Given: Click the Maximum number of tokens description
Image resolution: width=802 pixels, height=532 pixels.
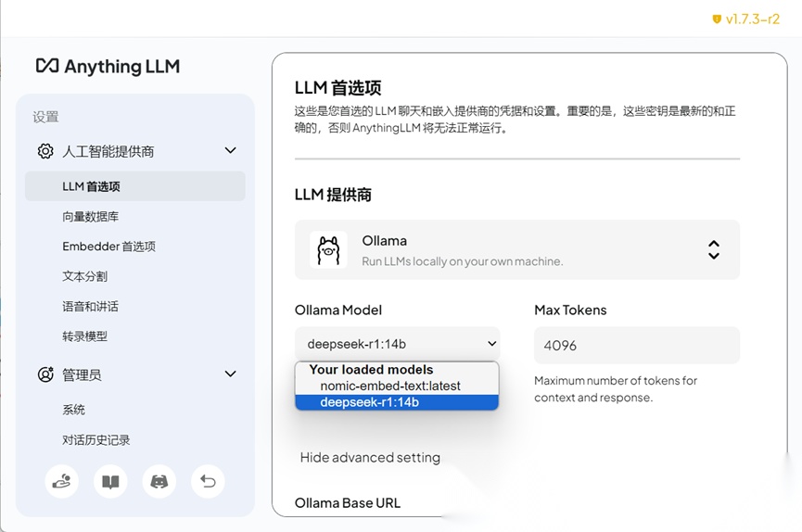Looking at the screenshot, I should pyautogui.click(x=616, y=388).
